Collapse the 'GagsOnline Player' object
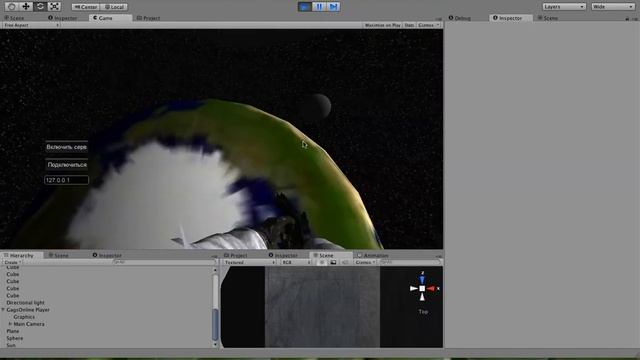The height and width of the screenshot is (360, 640). click(3, 310)
